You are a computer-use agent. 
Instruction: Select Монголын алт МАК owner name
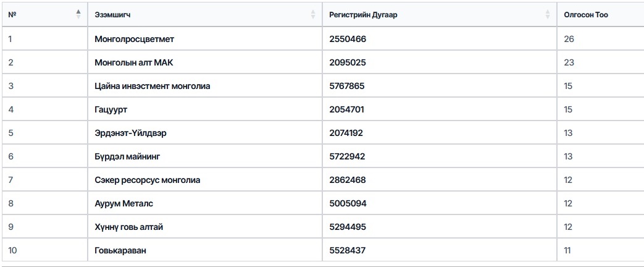click(130, 62)
